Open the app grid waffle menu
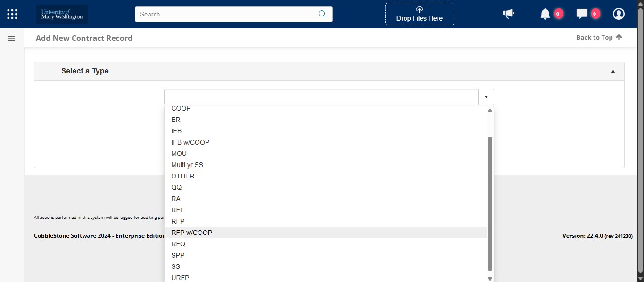This screenshot has height=282, width=644. [x=12, y=14]
